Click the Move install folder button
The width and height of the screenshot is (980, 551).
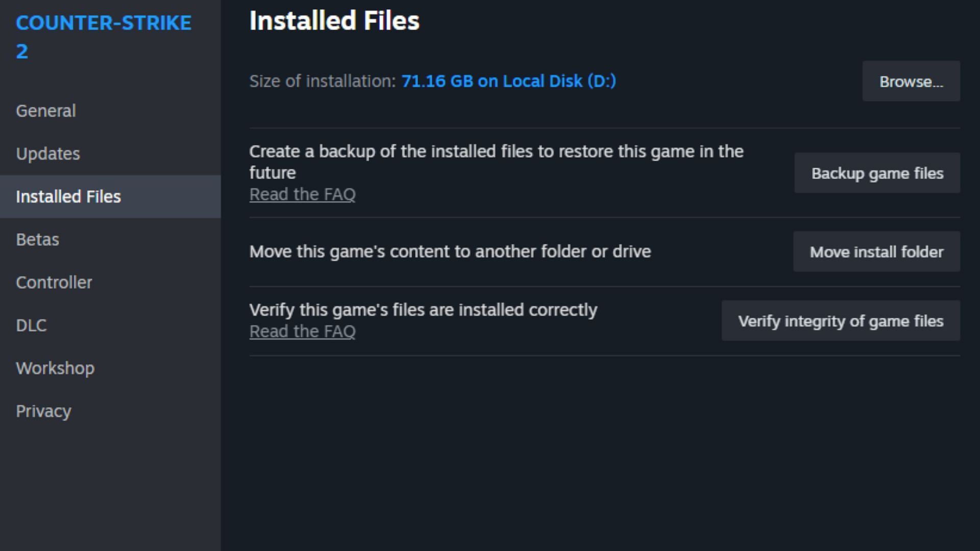coord(876,251)
